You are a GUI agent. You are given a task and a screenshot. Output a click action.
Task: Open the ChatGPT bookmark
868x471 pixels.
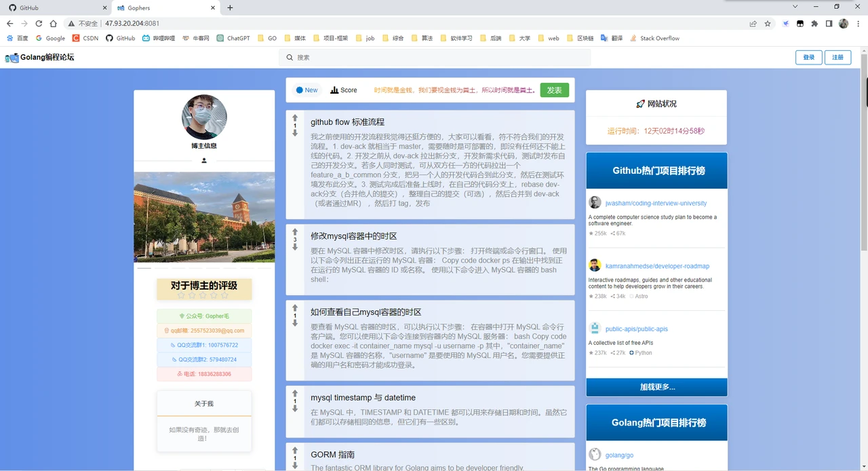233,39
